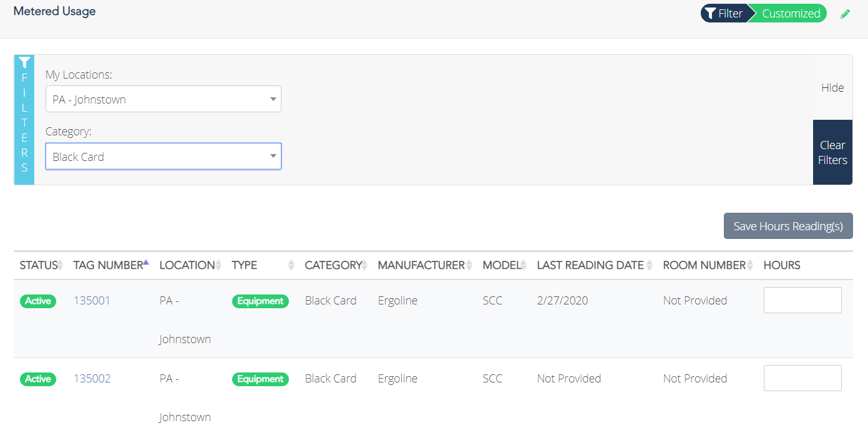Save the hours readings
This screenshot has height=428, width=868.
pyautogui.click(x=788, y=226)
